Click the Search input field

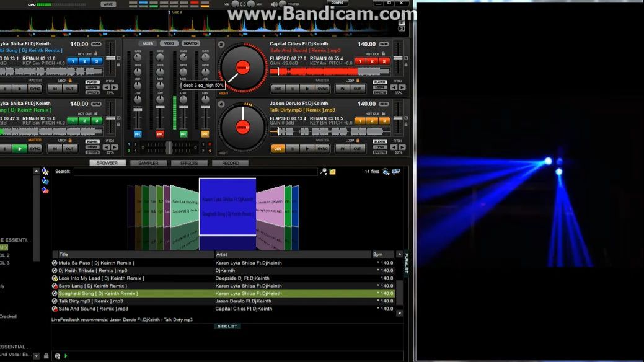coord(196,172)
